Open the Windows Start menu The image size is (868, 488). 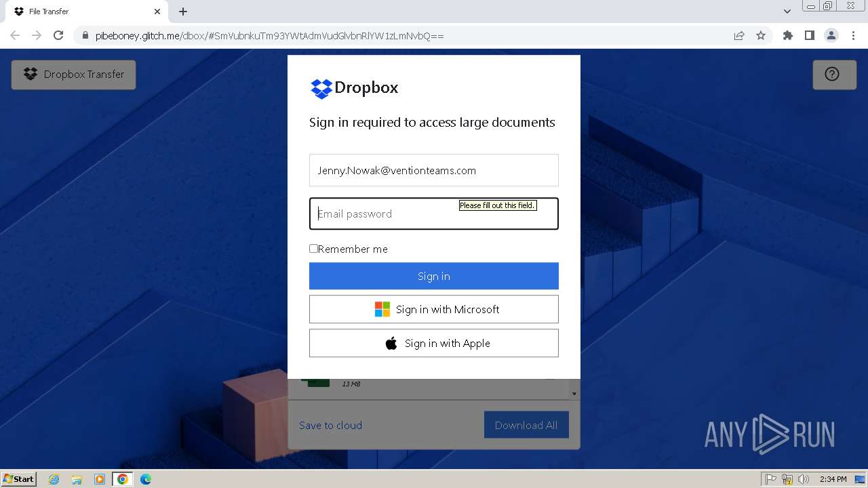(x=18, y=479)
